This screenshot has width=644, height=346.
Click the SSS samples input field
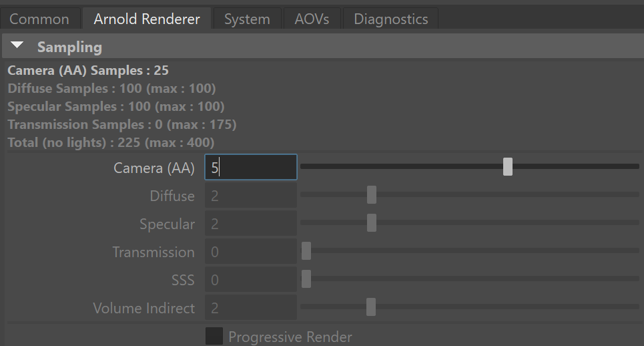[250, 280]
